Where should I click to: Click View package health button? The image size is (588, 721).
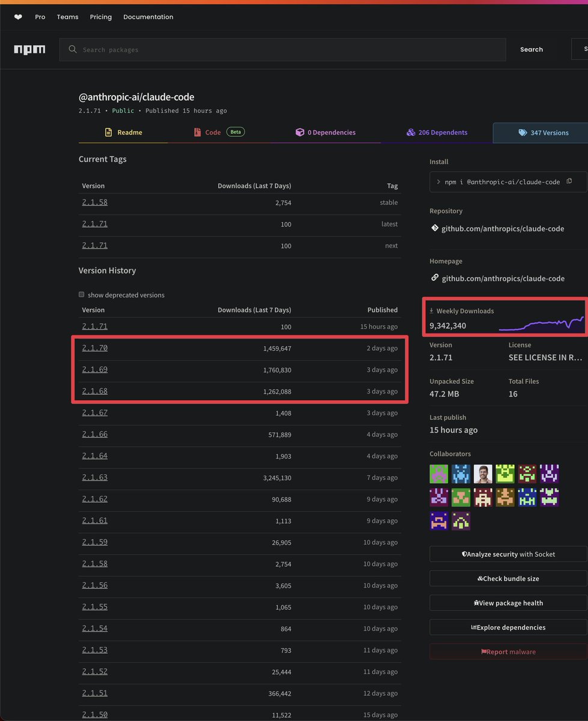click(x=508, y=603)
